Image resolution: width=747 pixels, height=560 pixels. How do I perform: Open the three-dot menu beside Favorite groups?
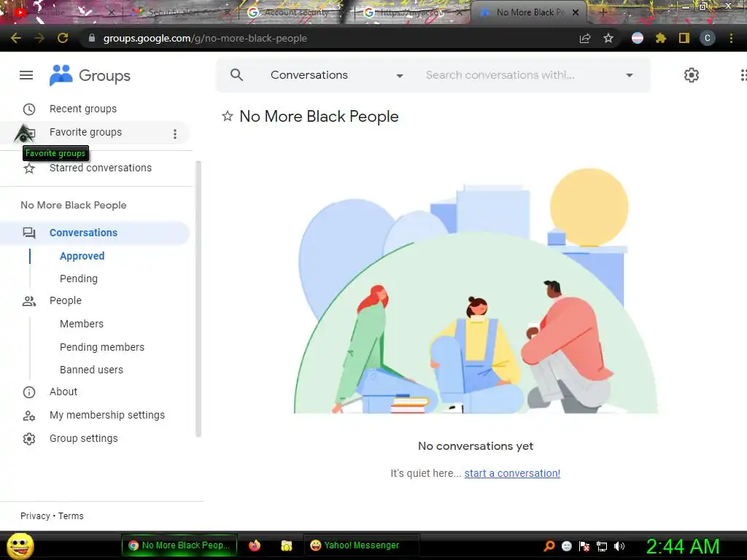tap(175, 134)
